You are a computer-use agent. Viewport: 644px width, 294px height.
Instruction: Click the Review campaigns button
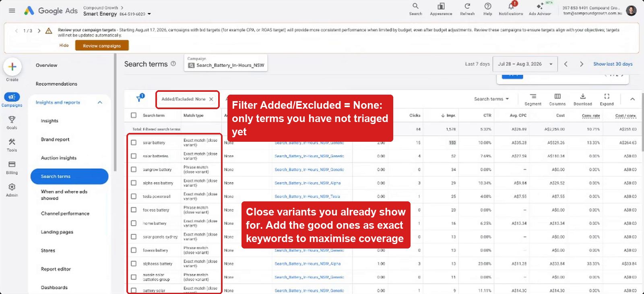point(102,46)
